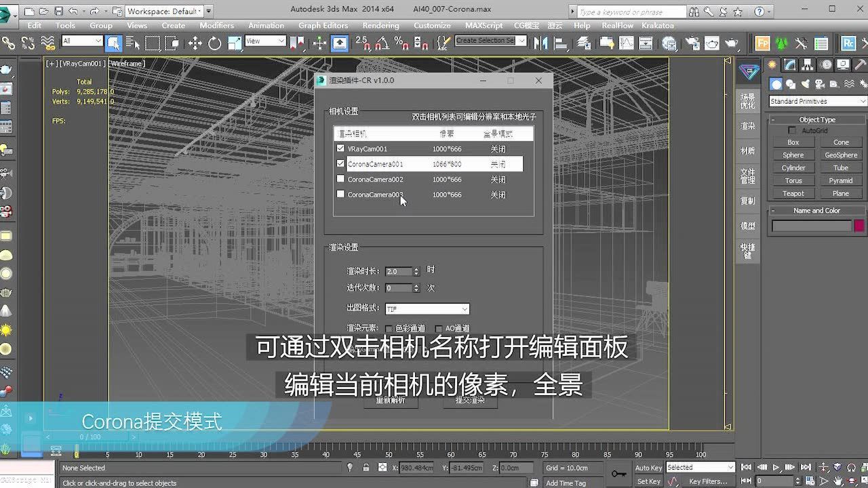Screen dimensions: 868x488
Task: Choose Rectangular Selection Region tool
Action: [153, 43]
